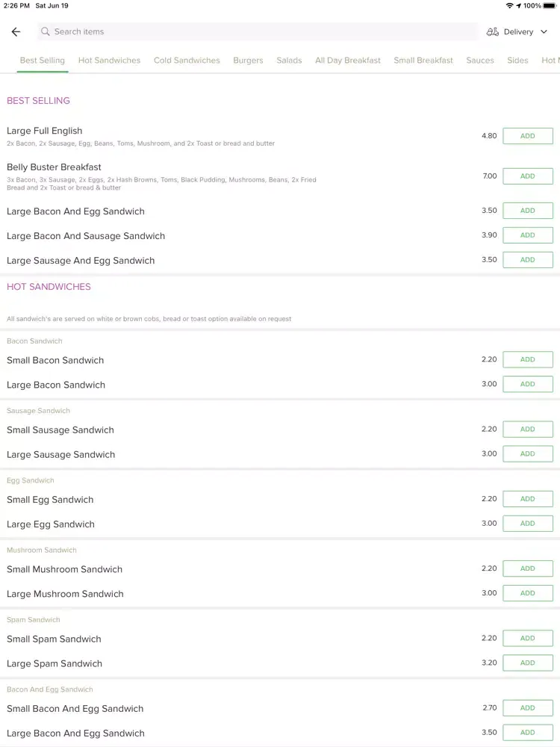Add Large Bacon And Sausage Sandwich

(x=528, y=235)
